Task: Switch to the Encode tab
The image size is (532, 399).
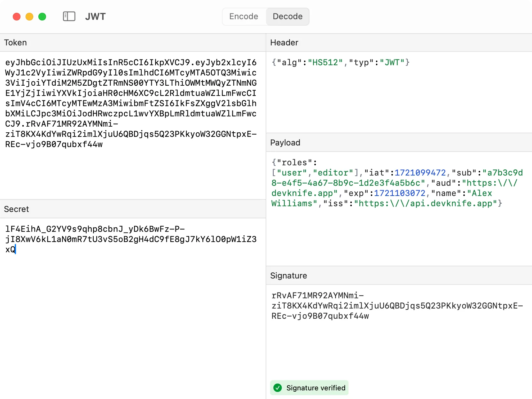Action: point(243,16)
